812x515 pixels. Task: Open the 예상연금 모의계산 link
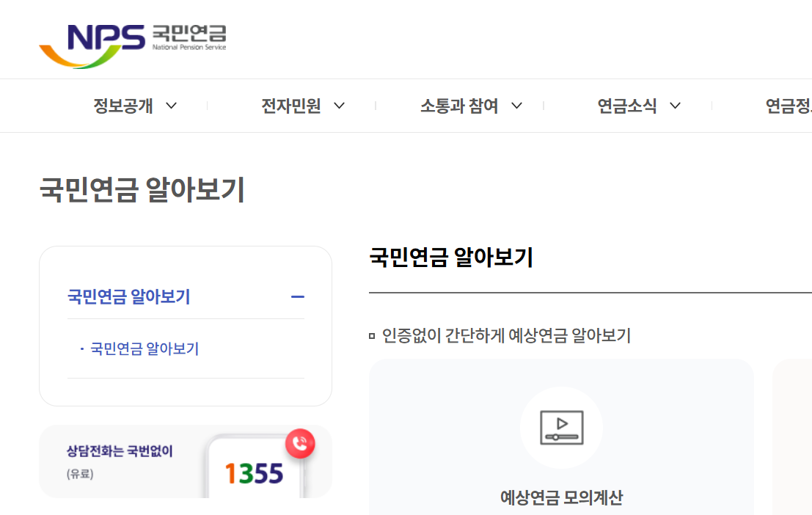(561, 497)
